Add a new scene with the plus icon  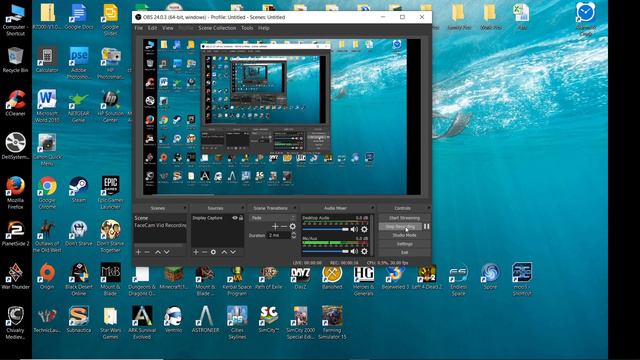138,252
